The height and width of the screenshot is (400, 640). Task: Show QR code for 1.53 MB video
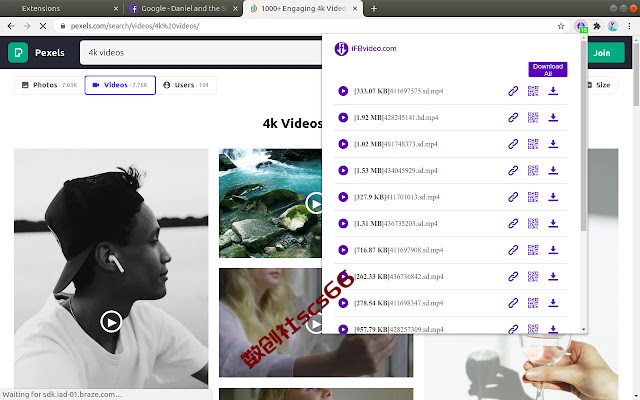[x=533, y=171]
